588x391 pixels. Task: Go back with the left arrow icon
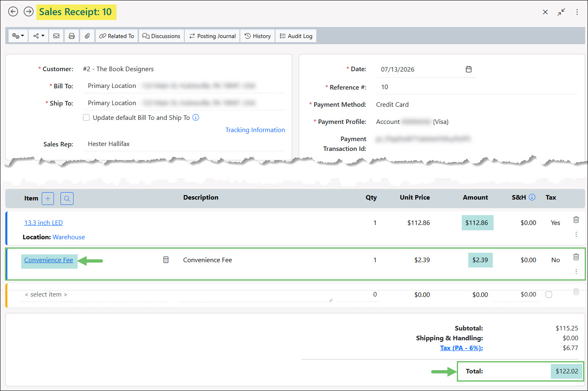click(13, 11)
